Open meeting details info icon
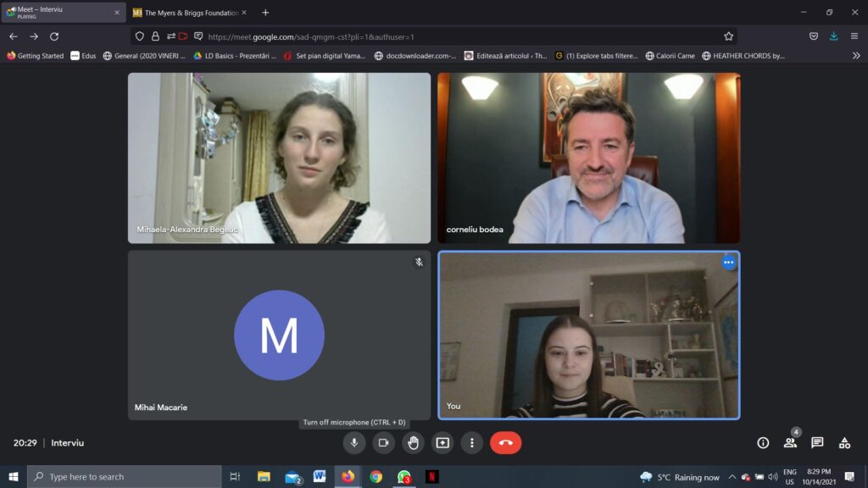The width and height of the screenshot is (868, 488). click(x=763, y=443)
